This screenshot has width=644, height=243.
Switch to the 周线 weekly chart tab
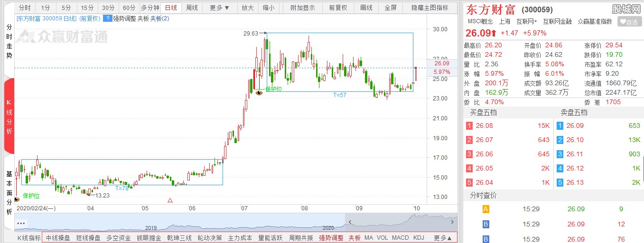[x=192, y=8]
